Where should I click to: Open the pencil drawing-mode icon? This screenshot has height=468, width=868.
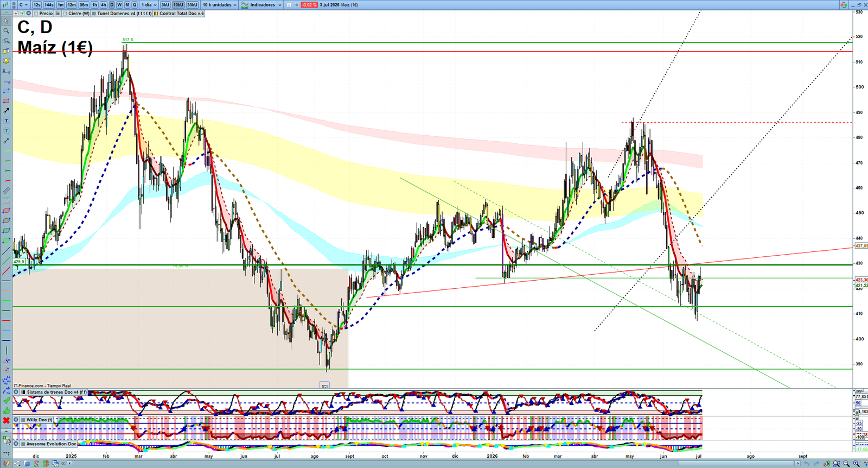(7, 463)
